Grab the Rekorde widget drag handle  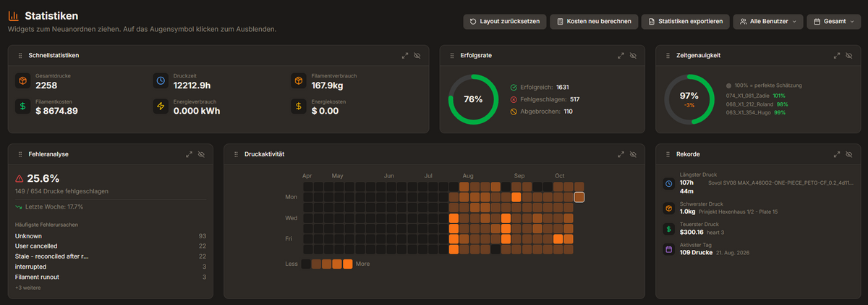668,154
